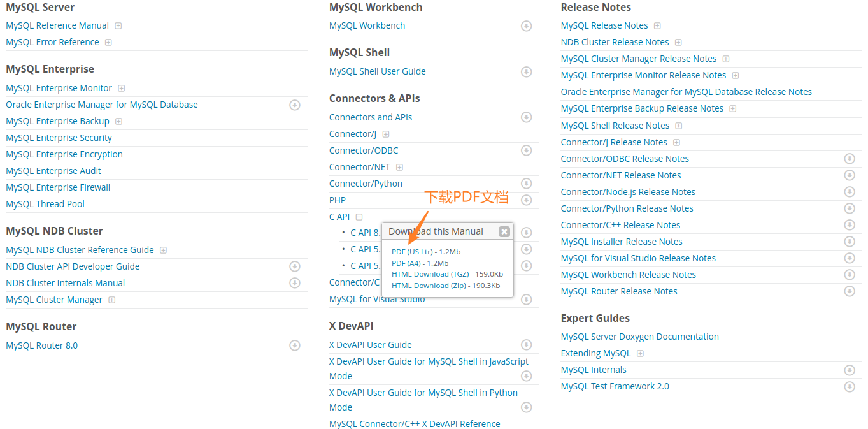868x429 pixels.
Task: Open MySQL Server Doxygen Documentation link
Action: [x=639, y=337]
